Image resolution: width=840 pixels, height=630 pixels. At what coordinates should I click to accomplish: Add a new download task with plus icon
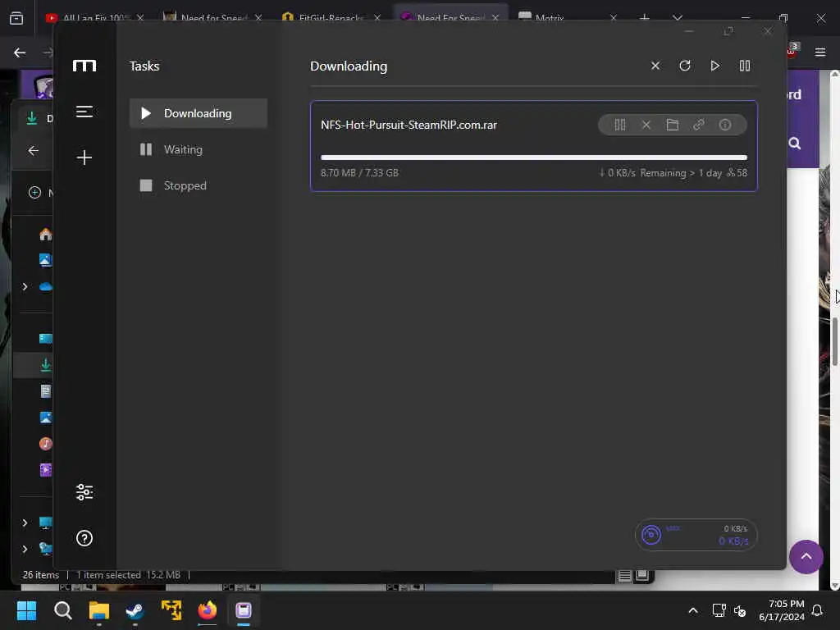(84, 157)
